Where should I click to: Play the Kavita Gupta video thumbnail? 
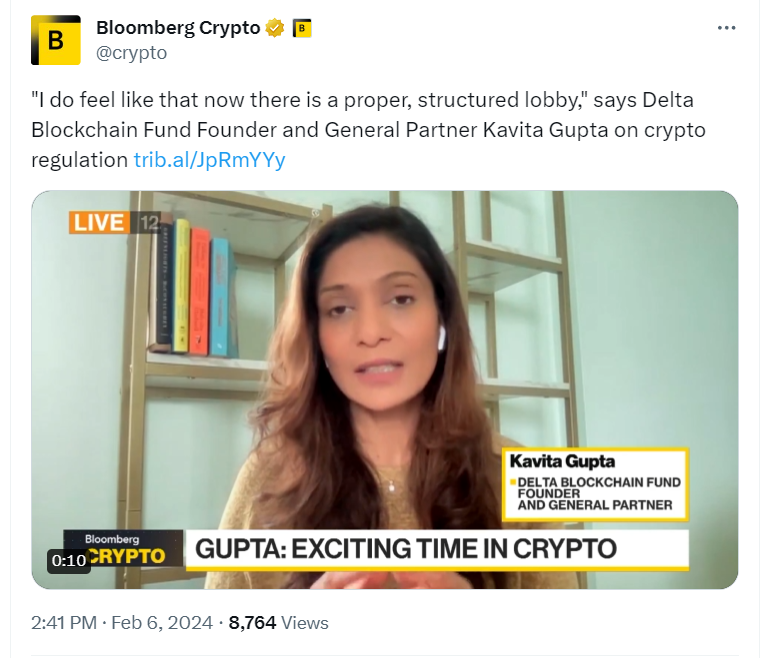385,390
